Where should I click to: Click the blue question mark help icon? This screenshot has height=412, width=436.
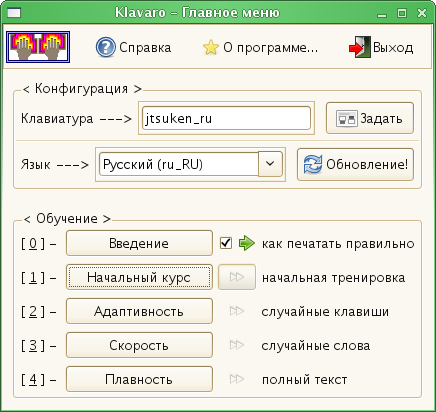106,47
